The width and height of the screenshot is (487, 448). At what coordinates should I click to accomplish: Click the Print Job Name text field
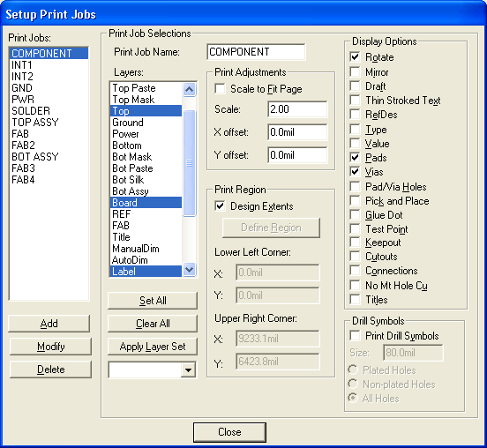coord(256,52)
